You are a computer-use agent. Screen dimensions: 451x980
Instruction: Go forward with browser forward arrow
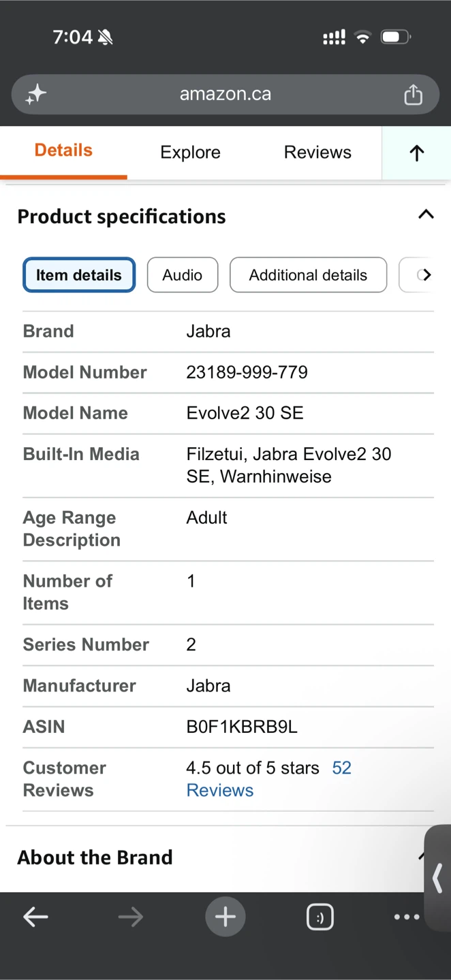click(x=131, y=917)
